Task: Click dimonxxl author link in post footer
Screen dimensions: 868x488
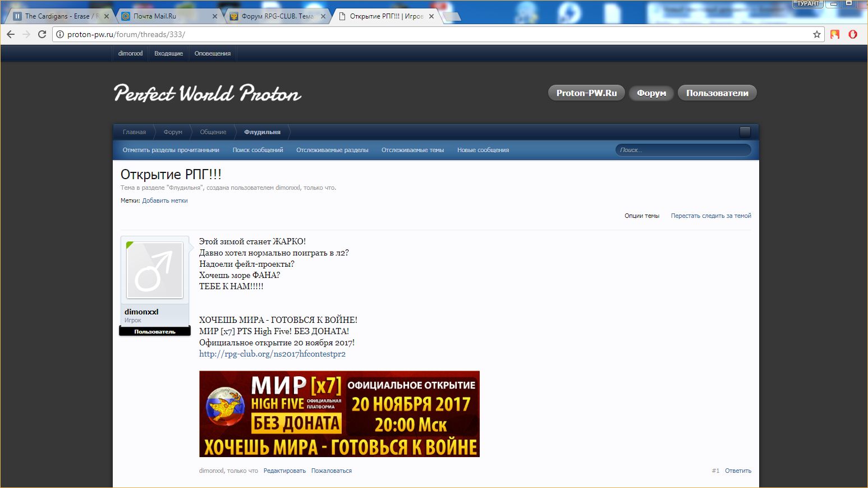Action: point(211,471)
